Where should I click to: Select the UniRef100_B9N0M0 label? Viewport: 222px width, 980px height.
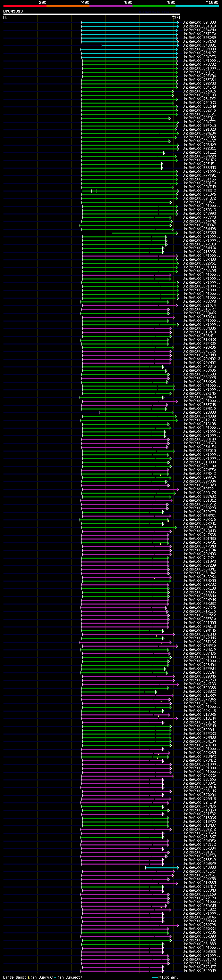(199, 49)
